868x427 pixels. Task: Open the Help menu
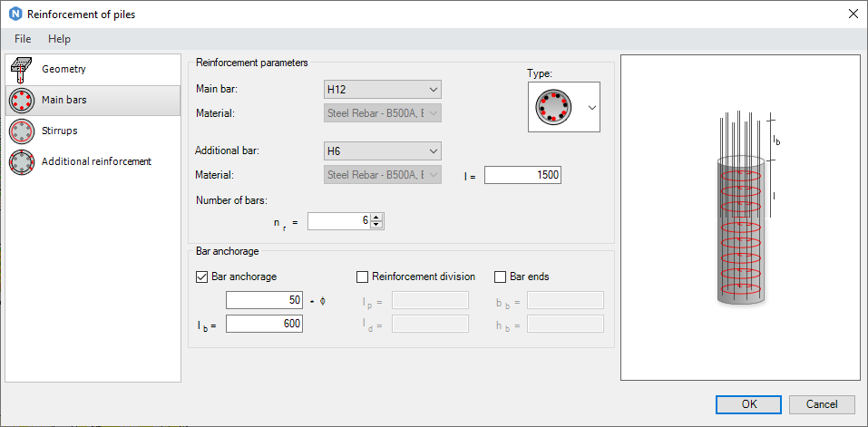[59, 39]
